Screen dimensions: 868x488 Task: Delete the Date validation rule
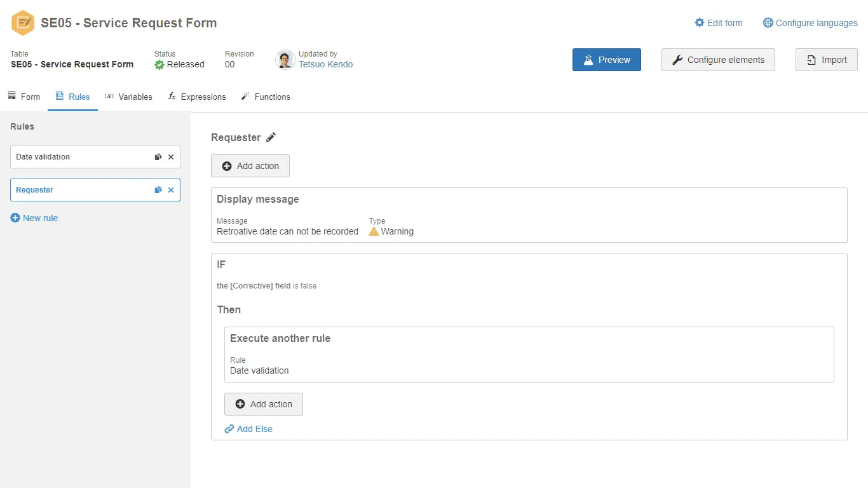click(x=171, y=157)
